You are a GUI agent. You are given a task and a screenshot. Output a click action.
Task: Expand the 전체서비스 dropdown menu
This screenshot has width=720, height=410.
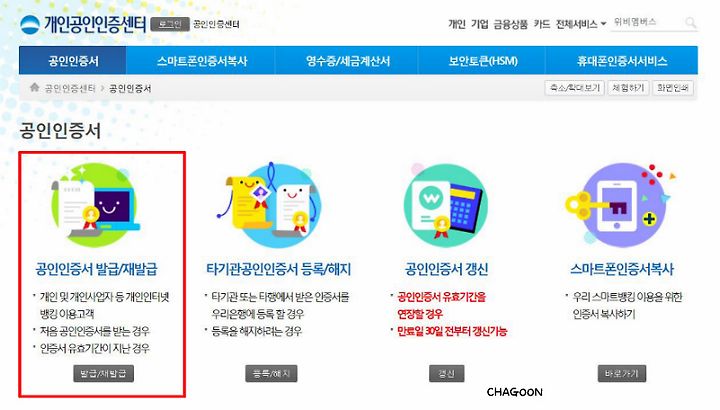(581, 24)
